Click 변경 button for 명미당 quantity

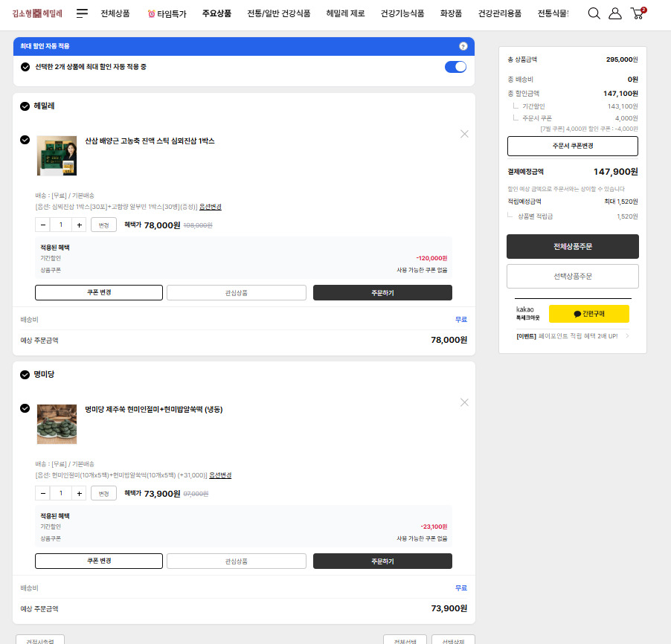103,493
